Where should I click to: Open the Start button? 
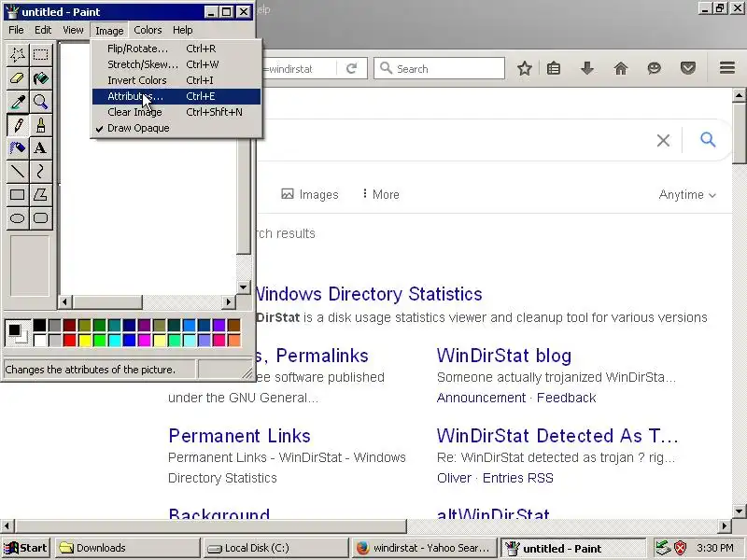coord(26,548)
